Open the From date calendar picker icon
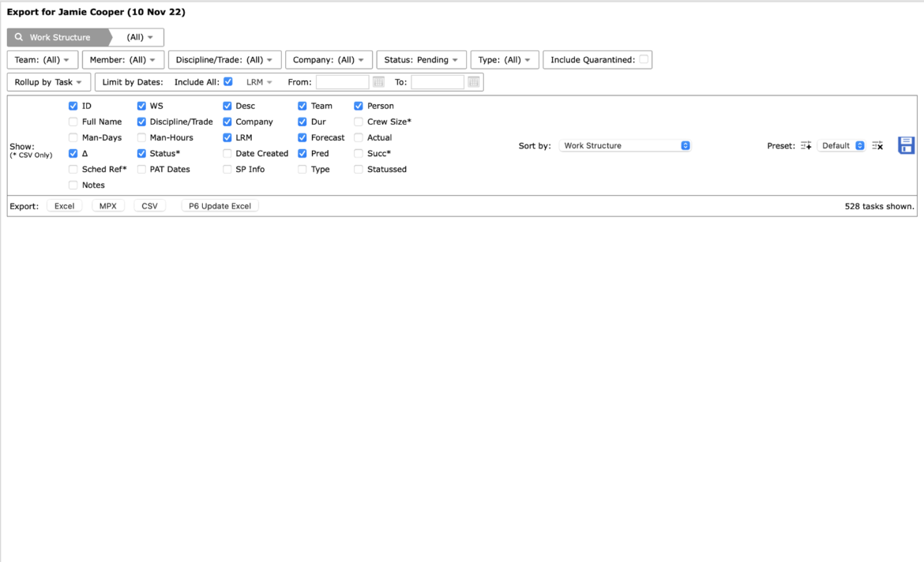 tap(378, 82)
